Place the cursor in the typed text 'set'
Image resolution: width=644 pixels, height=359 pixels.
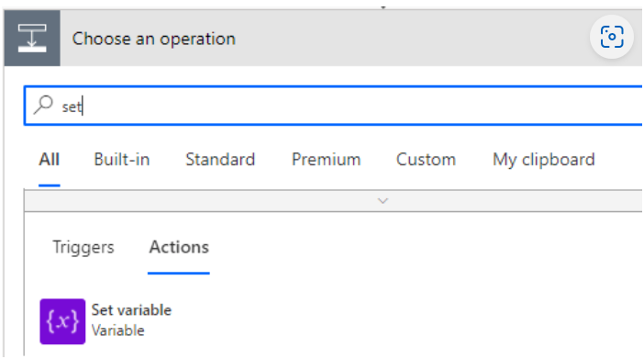tap(72, 107)
